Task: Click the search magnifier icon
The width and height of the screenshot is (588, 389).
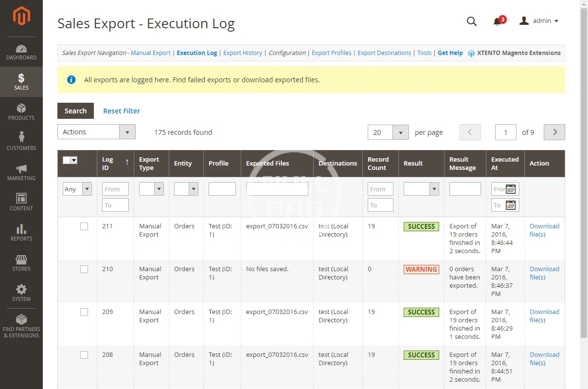Action: pos(471,21)
